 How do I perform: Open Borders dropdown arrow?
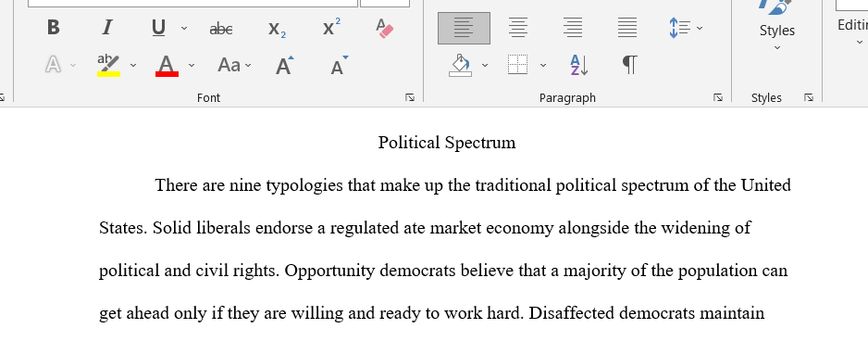click(x=543, y=66)
